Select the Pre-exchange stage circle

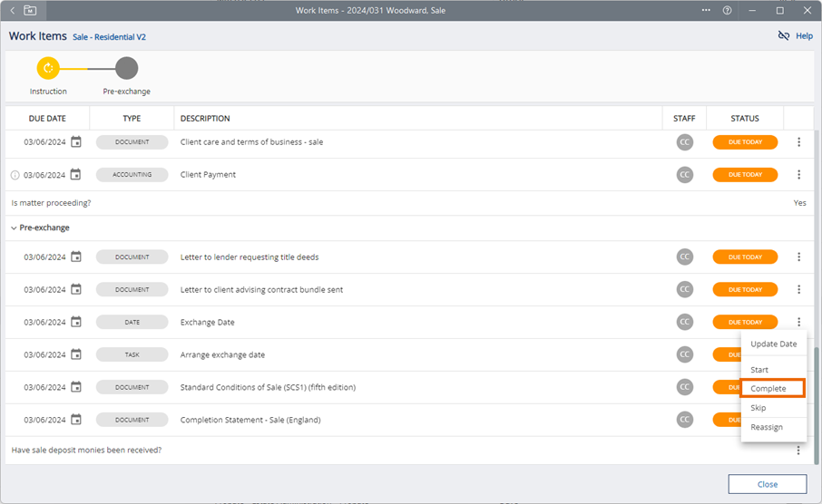pyautogui.click(x=127, y=68)
